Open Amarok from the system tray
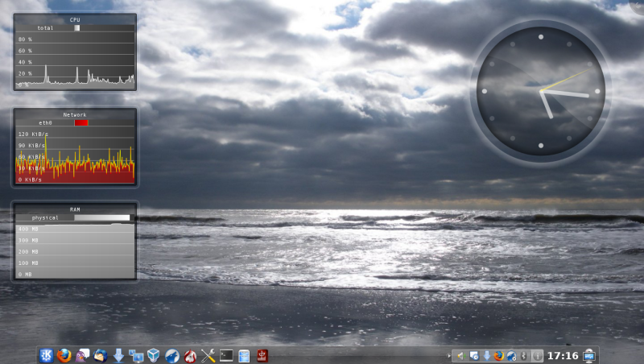The height and width of the screenshot is (364, 644). [512, 356]
